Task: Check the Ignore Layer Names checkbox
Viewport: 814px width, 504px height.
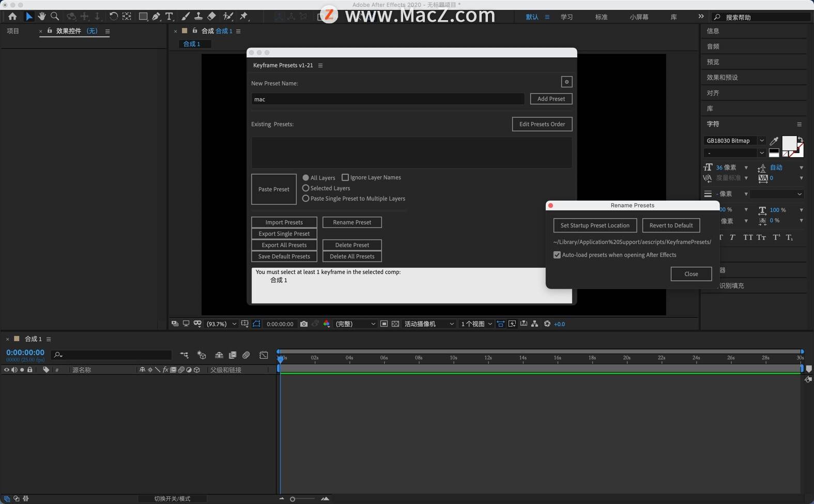Action: pyautogui.click(x=345, y=177)
